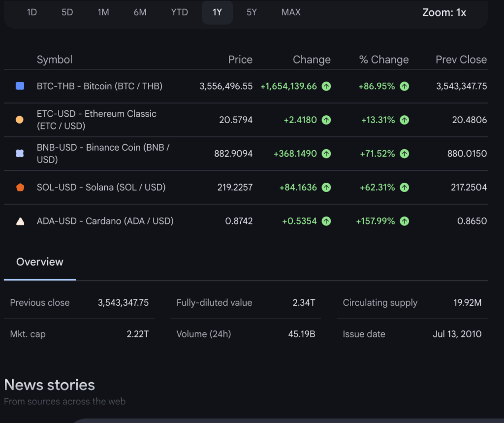This screenshot has height=423, width=504.
Task: Click up arrow next to Binance +71.52%
Action: (x=404, y=154)
